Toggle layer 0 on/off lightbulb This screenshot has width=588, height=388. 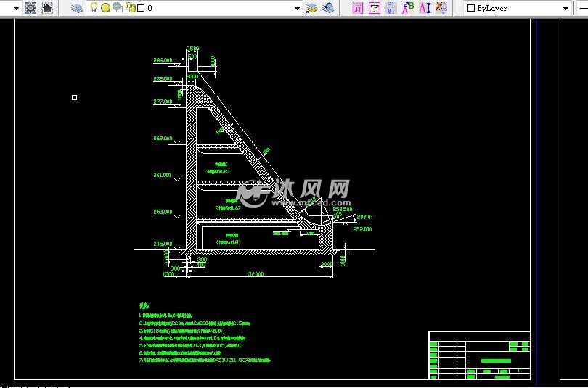point(94,8)
